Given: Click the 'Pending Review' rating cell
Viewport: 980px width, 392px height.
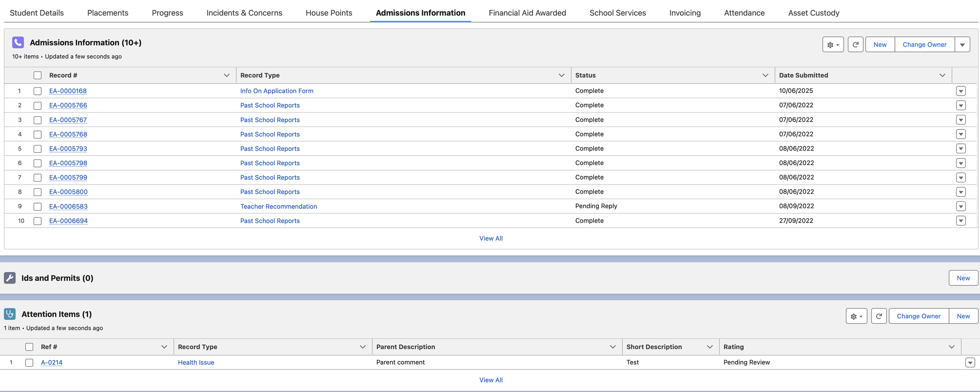Looking at the screenshot, I should (746, 363).
